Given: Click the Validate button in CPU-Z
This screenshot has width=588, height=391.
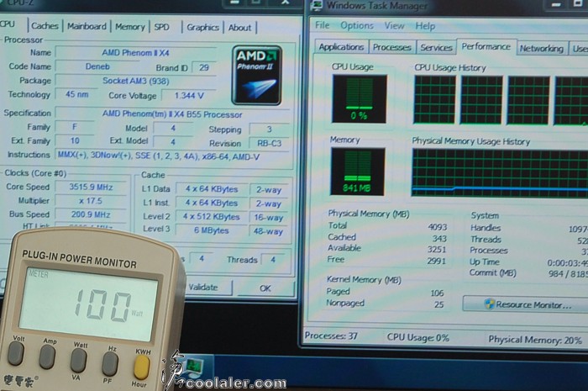Looking at the screenshot, I should [x=203, y=287].
